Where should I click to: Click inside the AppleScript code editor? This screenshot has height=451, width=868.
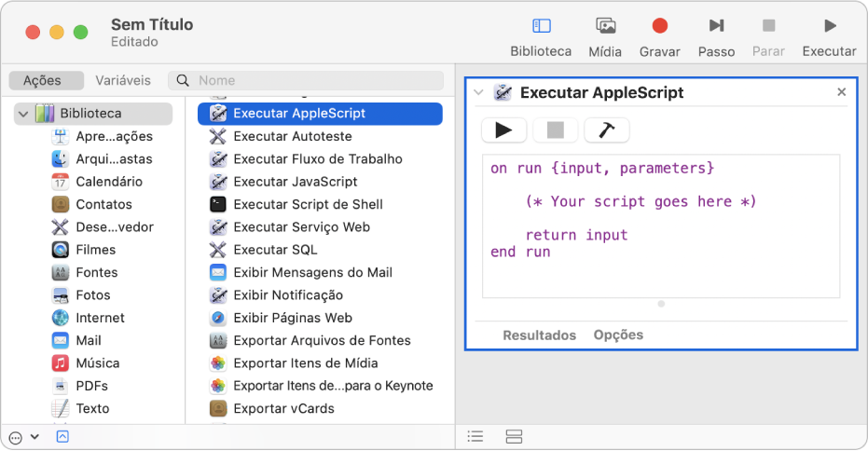[x=661, y=226]
